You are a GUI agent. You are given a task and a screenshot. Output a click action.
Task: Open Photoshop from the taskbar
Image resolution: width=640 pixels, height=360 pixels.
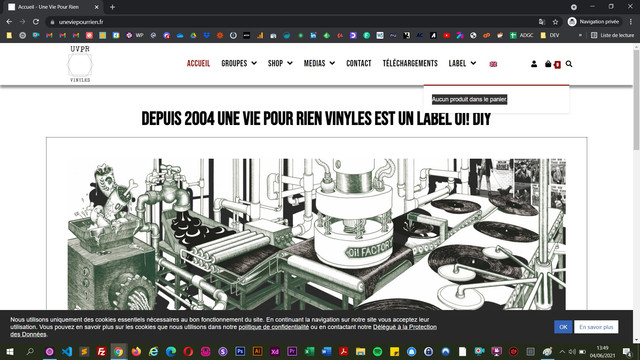(x=240, y=351)
